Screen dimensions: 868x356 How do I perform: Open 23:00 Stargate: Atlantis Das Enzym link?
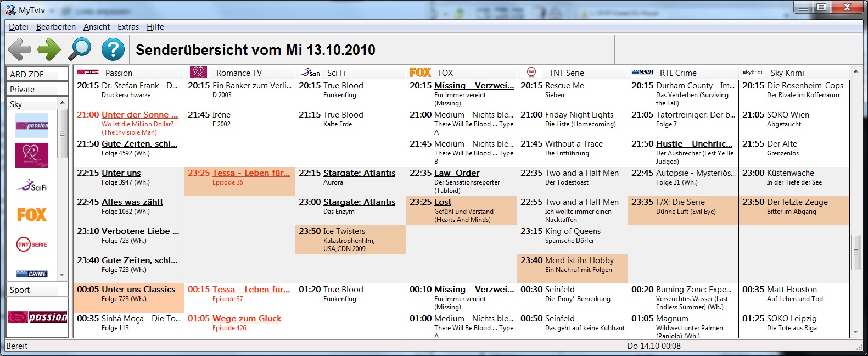[x=359, y=202]
